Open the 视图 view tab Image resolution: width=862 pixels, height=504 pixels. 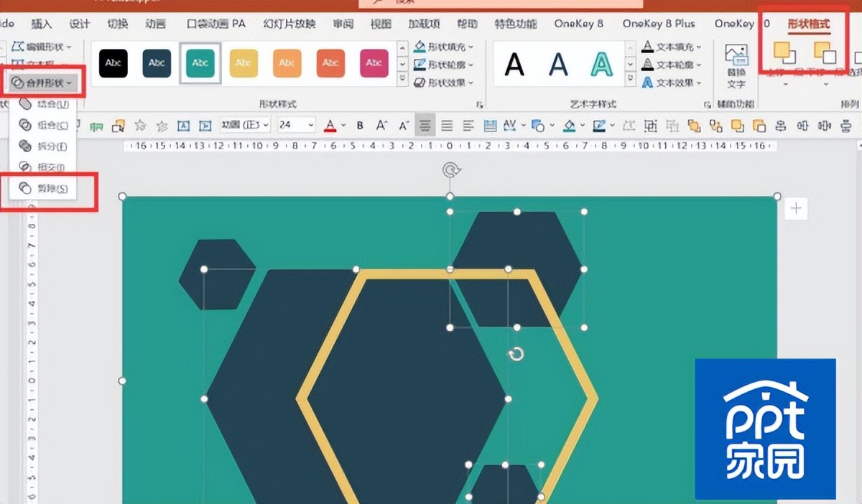click(x=381, y=24)
